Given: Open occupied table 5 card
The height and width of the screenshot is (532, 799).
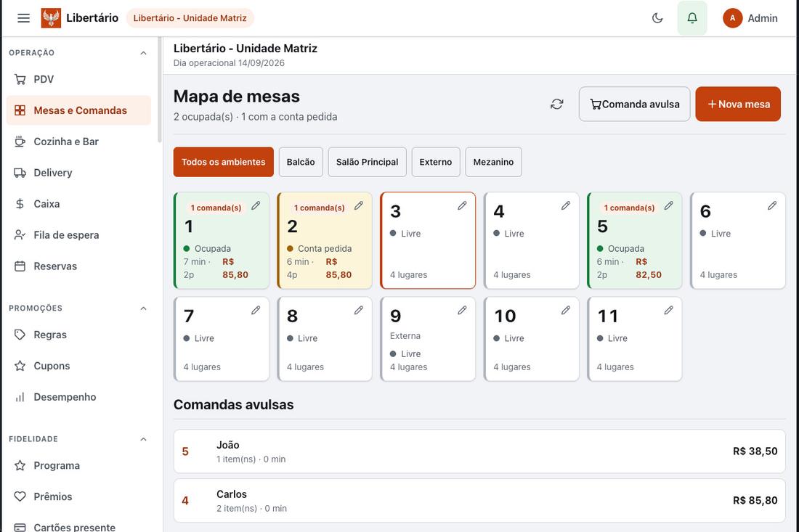Looking at the screenshot, I should [634, 240].
